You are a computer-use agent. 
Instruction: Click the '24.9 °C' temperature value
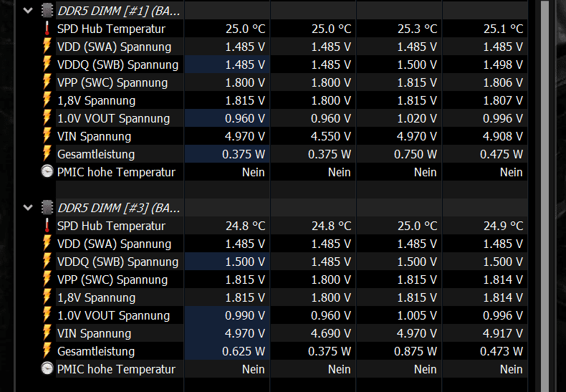tap(503, 226)
